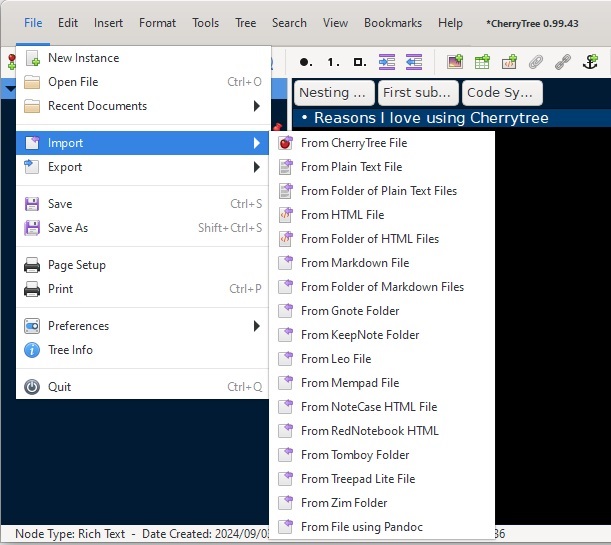This screenshot has width=611, height=545.
Task: Select From Folder of Markdown Files
Action: [x=382, y=287]
